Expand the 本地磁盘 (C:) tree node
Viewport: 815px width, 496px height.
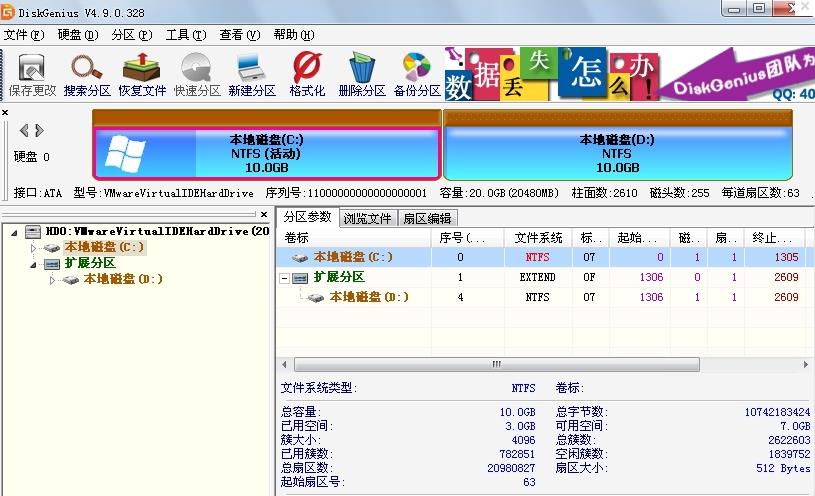point(33,248)
